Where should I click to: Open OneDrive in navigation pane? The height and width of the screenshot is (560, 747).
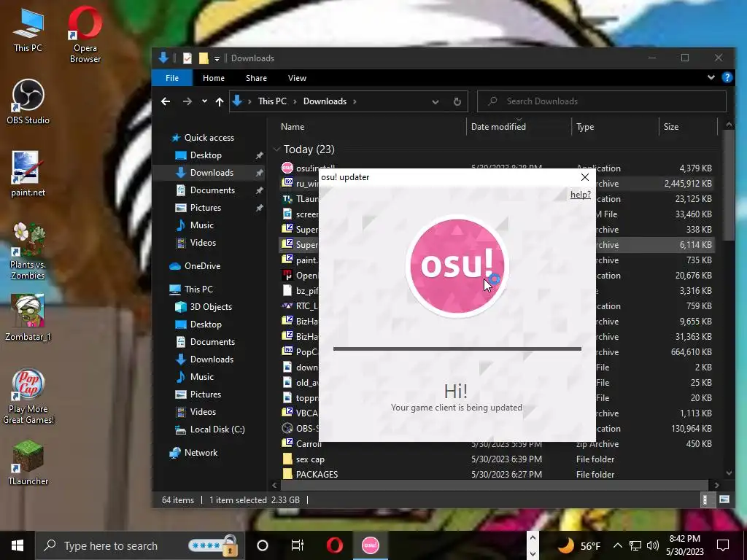[x=202, y=266]
